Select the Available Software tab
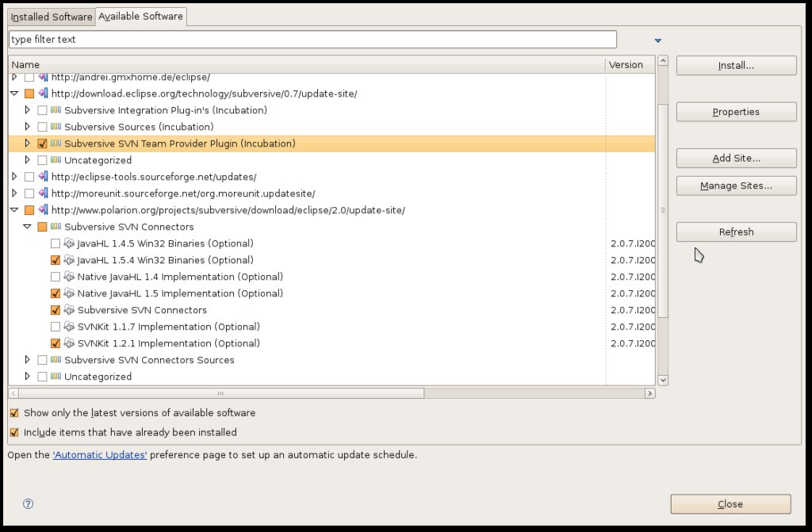 141,16
